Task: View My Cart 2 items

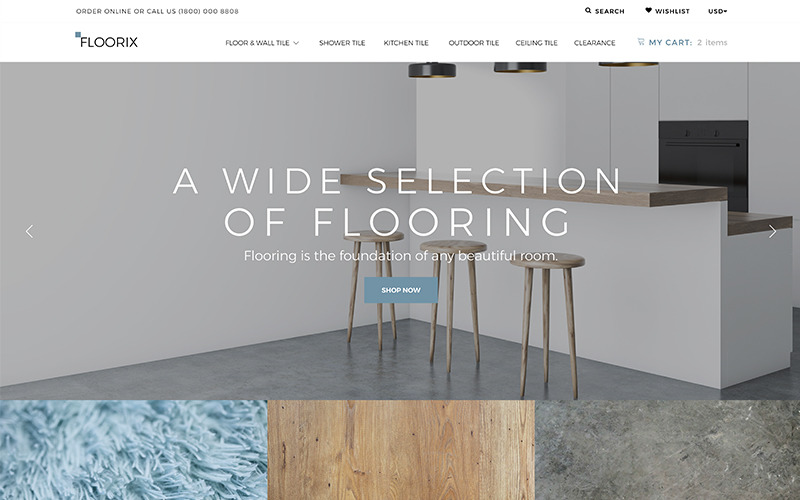Action: point(688,42)
